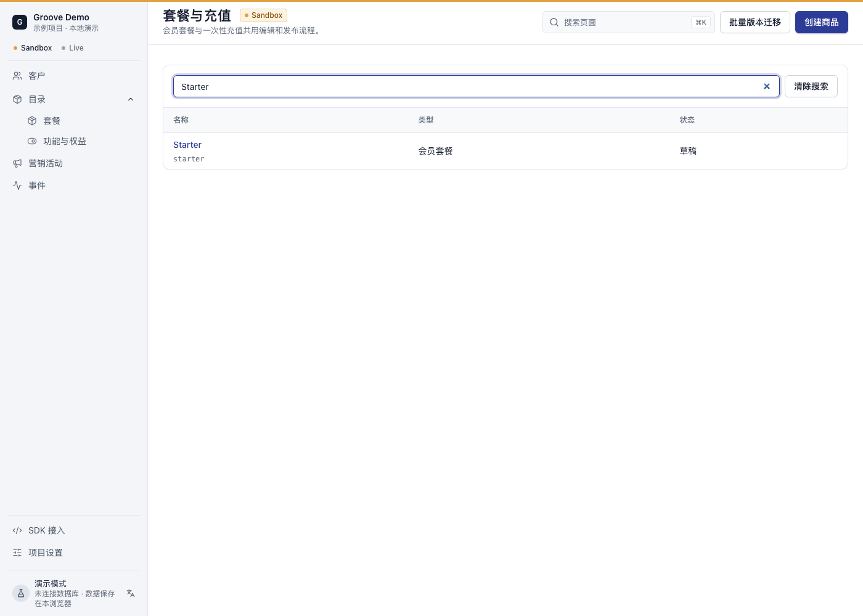The height and width of the screenshot is (616, 863).
Task: Click the 草稿 status cell
Action: click(688, 151)
